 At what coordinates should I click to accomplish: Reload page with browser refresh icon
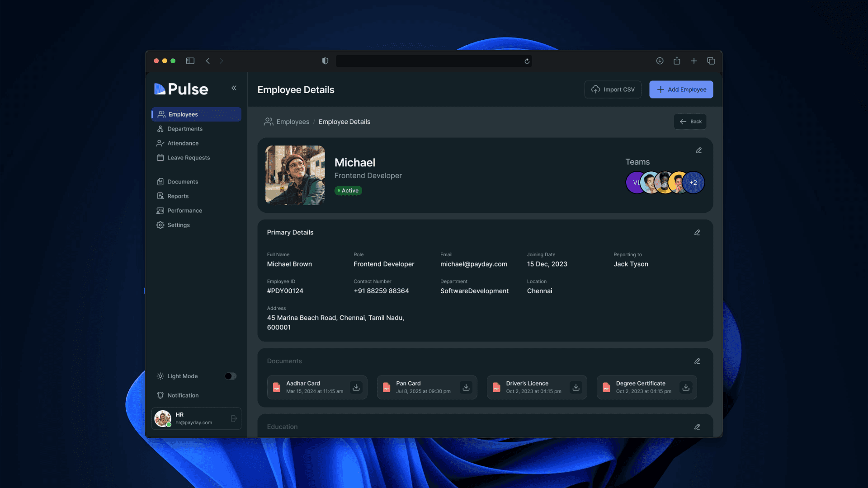click(x=527, y=61)
